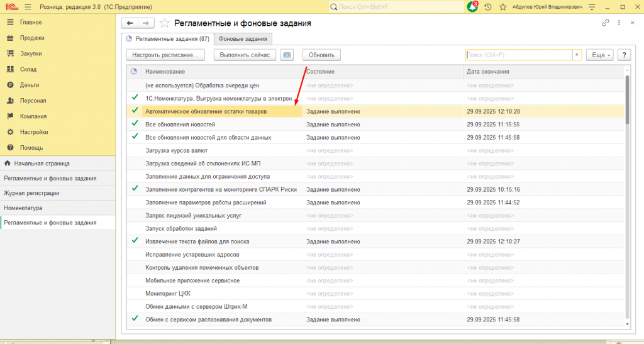Screen dimensions: 644x344
Task: Select row Исправление устаревших адресов
Action: tap(375, 255)
